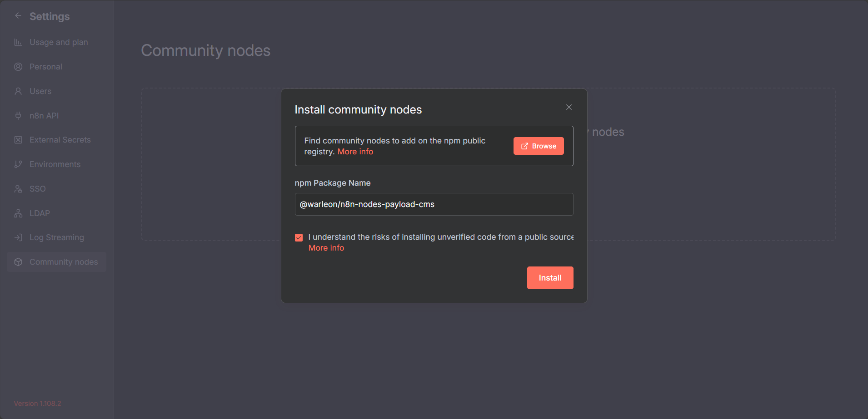The height and width of the screenshot is (419, 868).
Task: Select LDAP in sidebar
Action: pos(57,213)
